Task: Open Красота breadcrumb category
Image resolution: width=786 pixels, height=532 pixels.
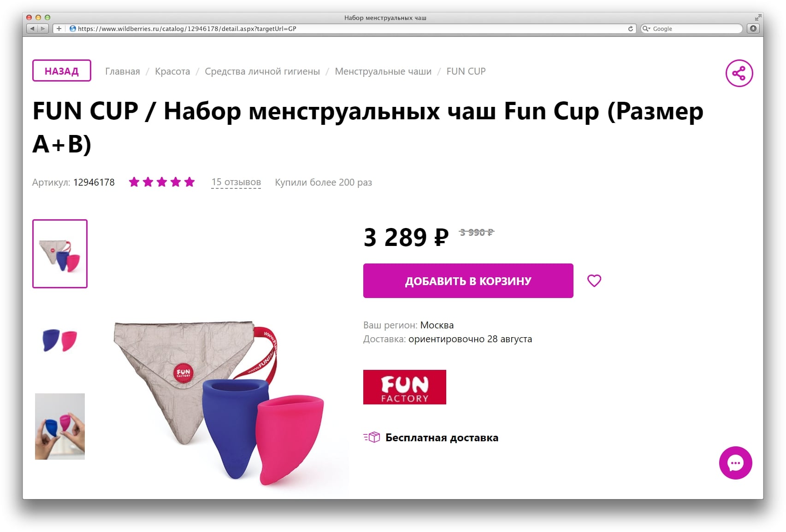Action: tap(172, 71)
